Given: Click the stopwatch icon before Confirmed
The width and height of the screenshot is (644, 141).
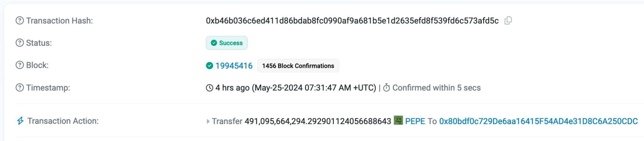Looking at the screenshot, I should coord(386,88).
